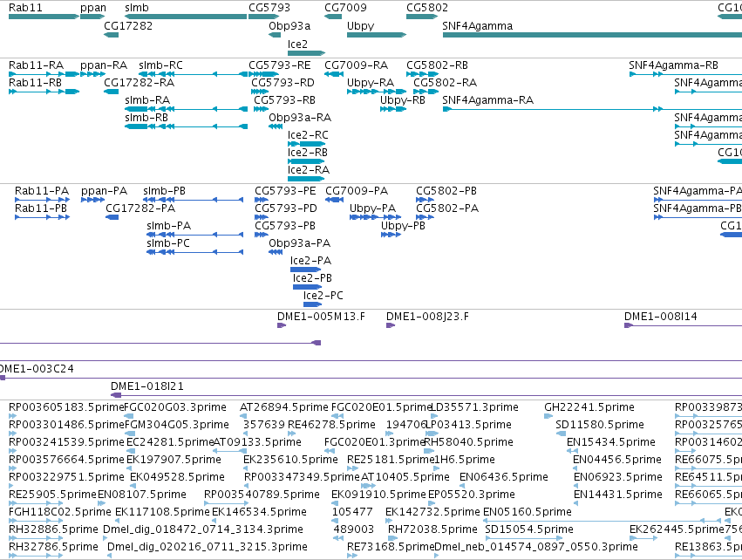Click the slmb gene label

coord(137,8)
